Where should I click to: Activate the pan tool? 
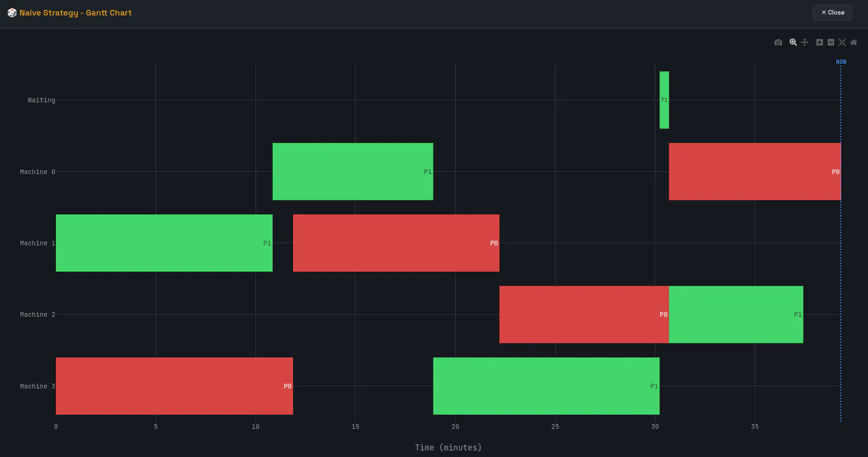[x=805, y=42]
